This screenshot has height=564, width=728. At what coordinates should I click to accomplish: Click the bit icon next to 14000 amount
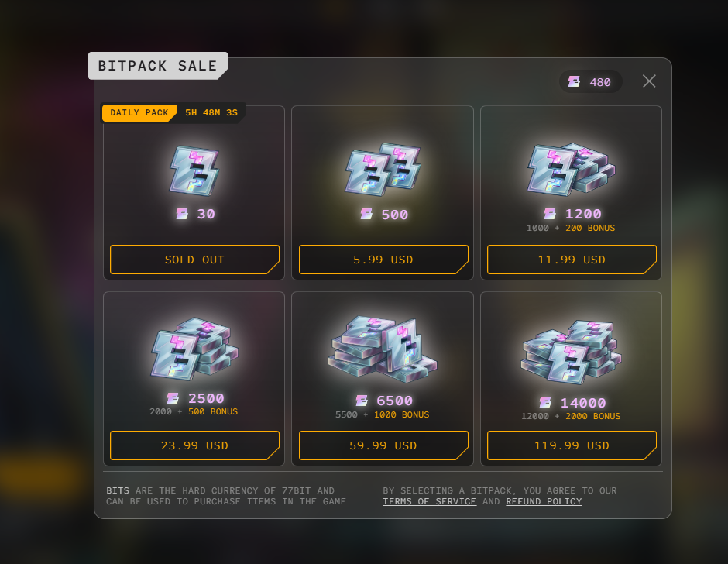tap(545, 402)
